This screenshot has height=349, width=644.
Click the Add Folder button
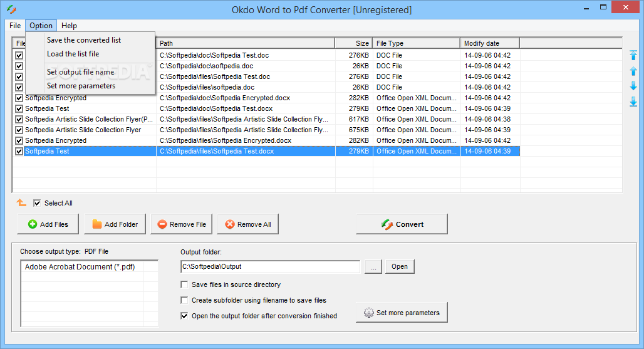[x=115, y=224]
